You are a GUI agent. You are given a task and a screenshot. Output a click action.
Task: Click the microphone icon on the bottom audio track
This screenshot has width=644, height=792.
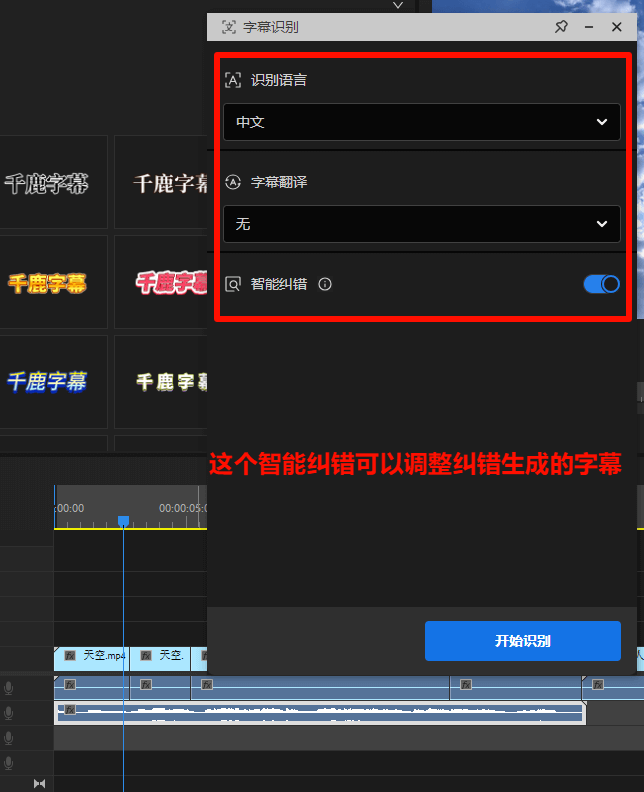(9, 763)
